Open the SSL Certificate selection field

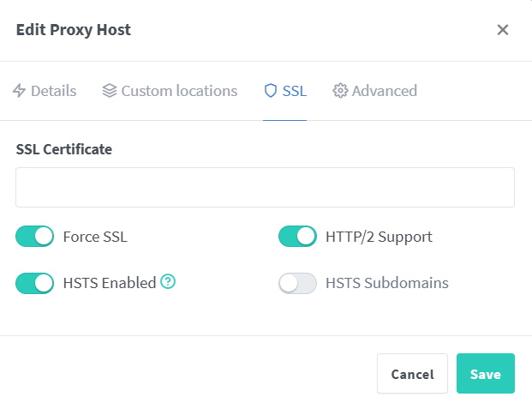pyautogui.click(x=265, y=187)
